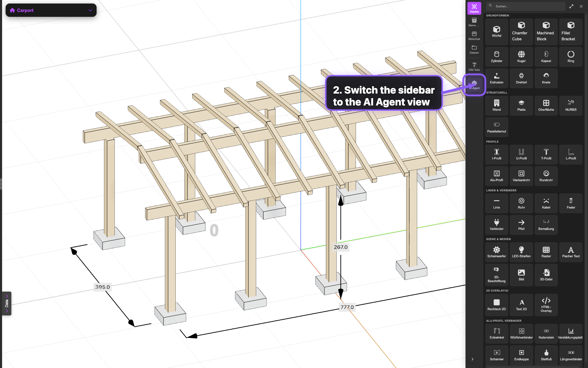
Task: Insert an Eckwinkel connector
Action: click(x=496, y=333)
